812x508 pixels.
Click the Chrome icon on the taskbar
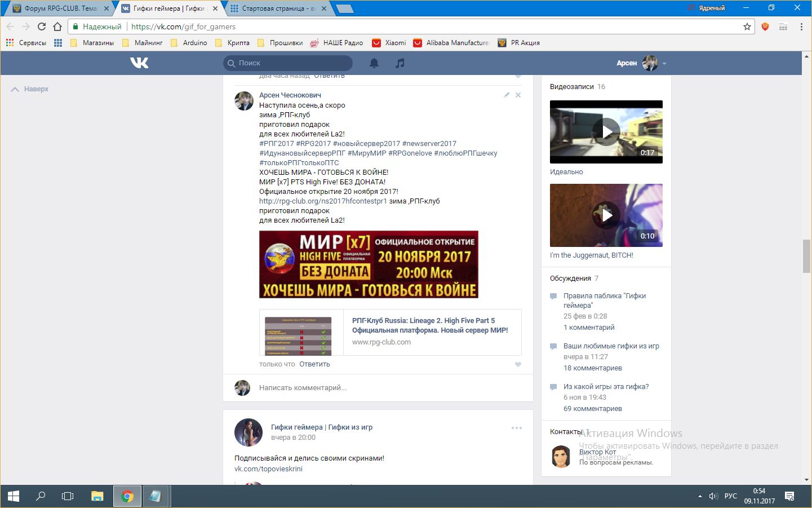pos(127,496)
